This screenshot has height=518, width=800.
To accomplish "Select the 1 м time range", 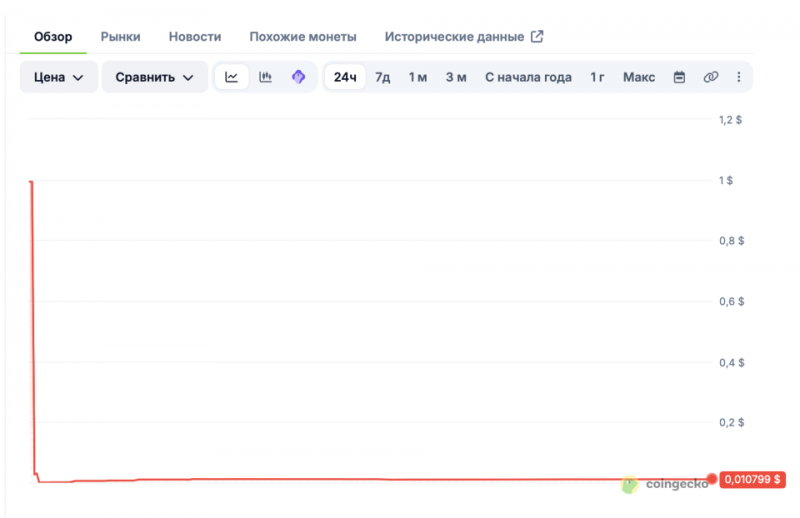I will coord(418,77).
